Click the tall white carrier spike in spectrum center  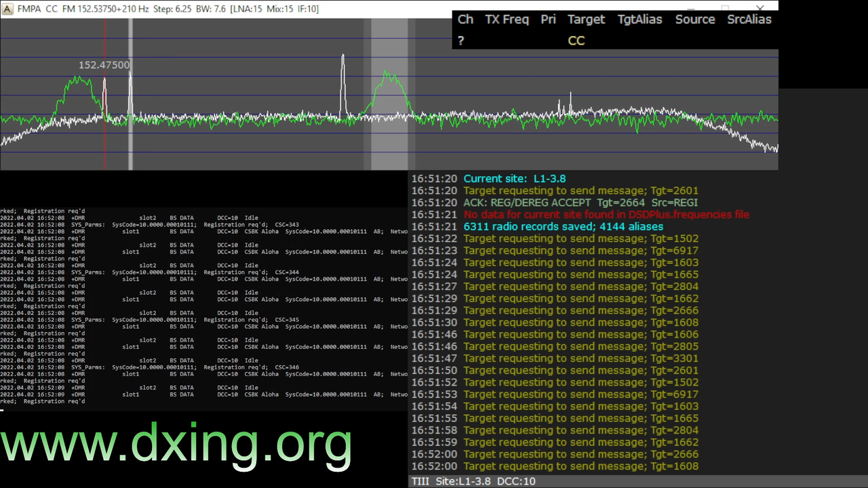(342, 86)
